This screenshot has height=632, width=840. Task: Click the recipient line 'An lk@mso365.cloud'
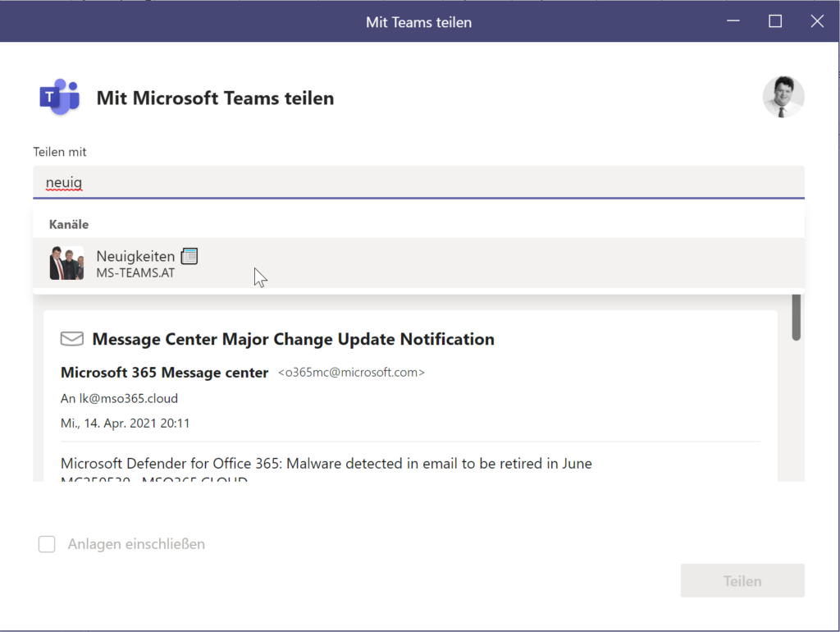coord(119,398)
